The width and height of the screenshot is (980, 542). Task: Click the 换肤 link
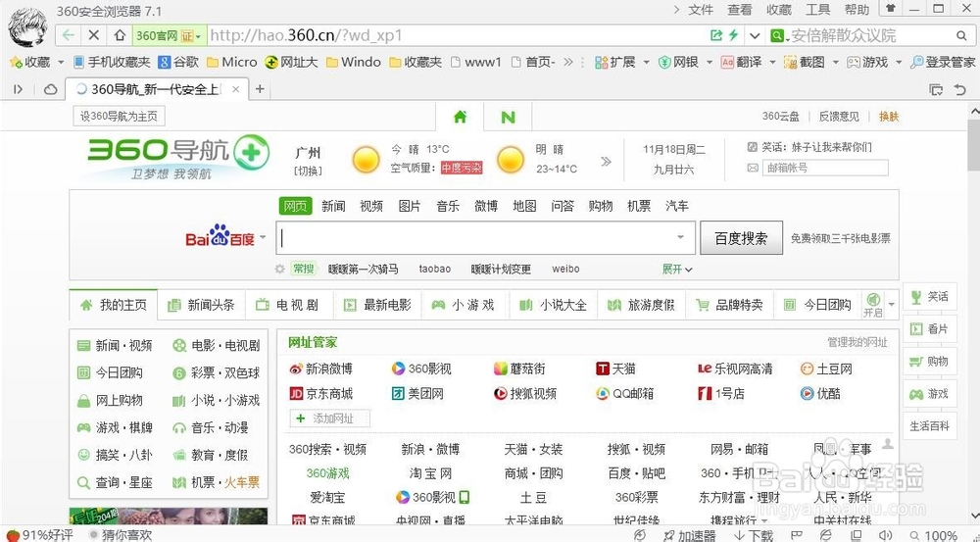[889, 117]
